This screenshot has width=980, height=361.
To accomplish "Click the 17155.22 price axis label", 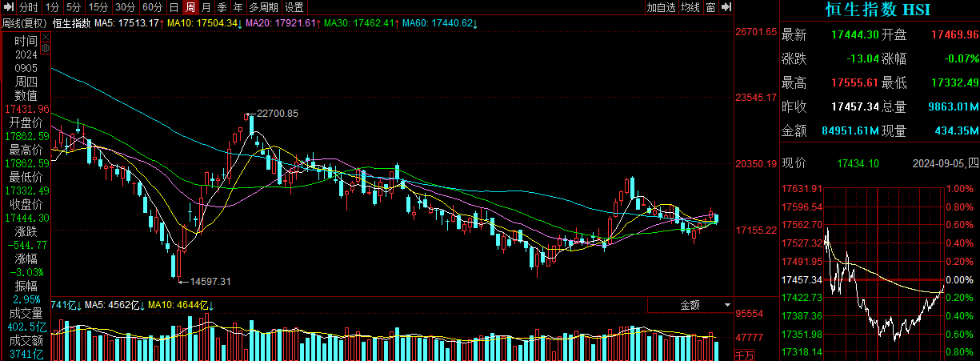I will pyautogui.click(x=756, y=231).
